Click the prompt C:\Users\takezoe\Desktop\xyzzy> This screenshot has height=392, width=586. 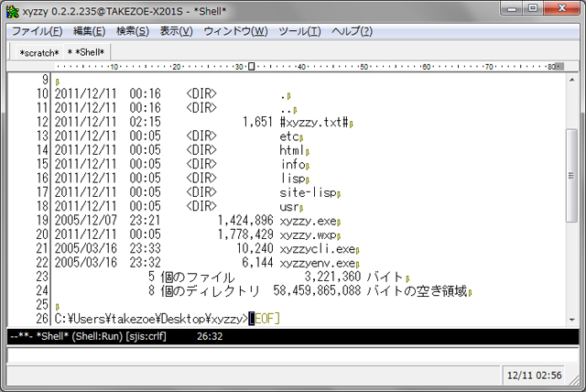[x=151, y=319]
